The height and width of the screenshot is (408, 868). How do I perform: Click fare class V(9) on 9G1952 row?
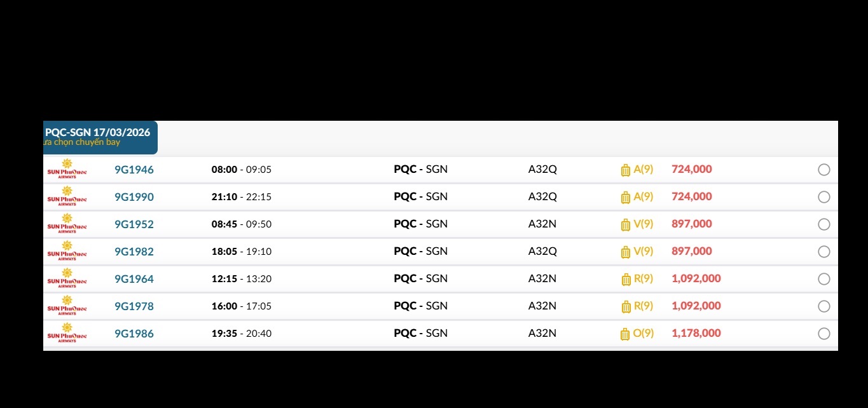[x=643, y=224]
